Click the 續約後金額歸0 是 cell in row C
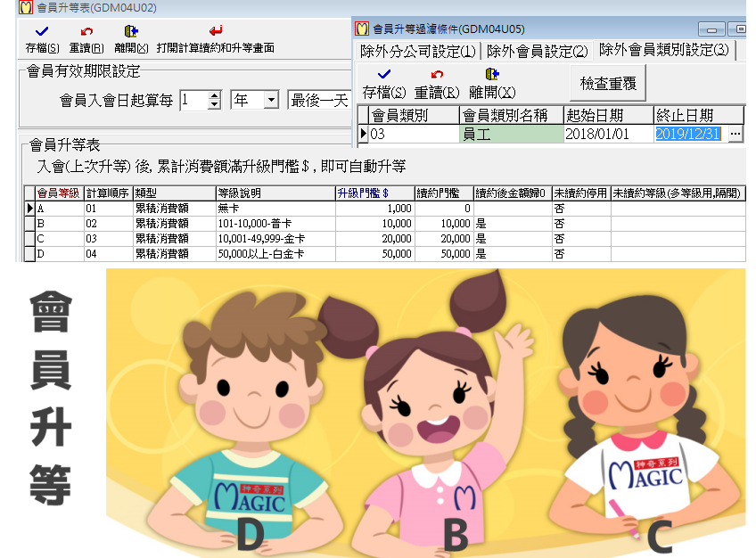This screenshot has height=558, width=756. pos(513,239)
